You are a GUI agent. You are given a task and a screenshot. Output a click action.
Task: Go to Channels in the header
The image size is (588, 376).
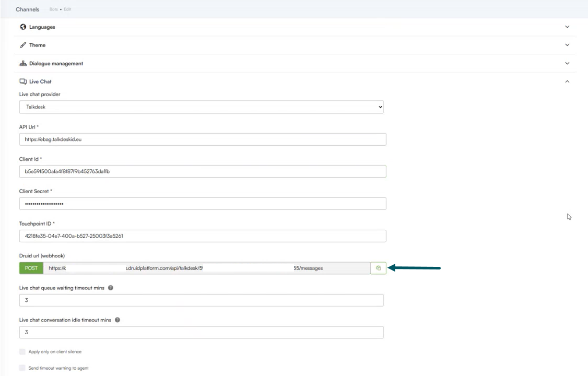pos(27,9)
